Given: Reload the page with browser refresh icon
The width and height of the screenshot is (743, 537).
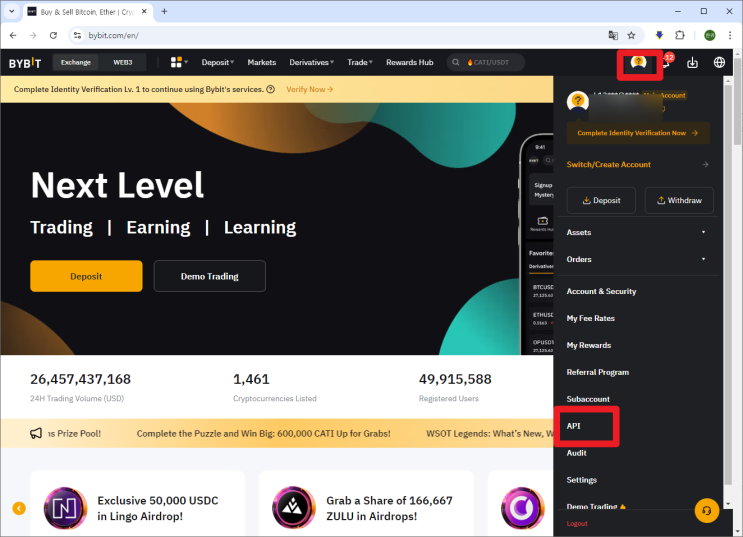Looking at the screenshot, I should [53, 35].
